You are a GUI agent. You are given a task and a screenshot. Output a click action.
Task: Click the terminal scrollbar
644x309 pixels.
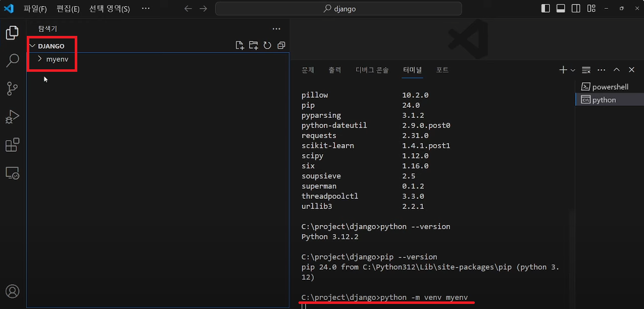[571, 259]
